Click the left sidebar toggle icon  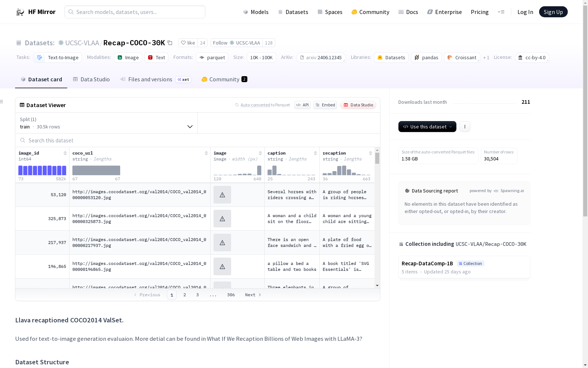pos(2,102)
